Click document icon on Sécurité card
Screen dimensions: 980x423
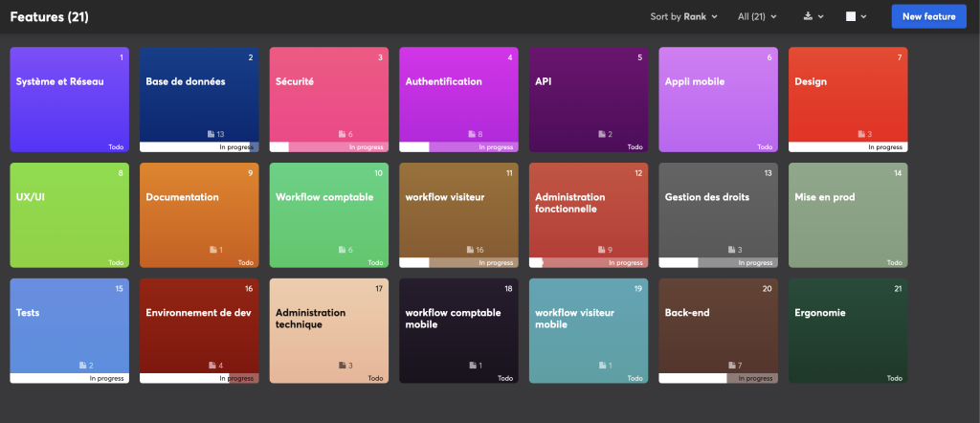[341, 134]
